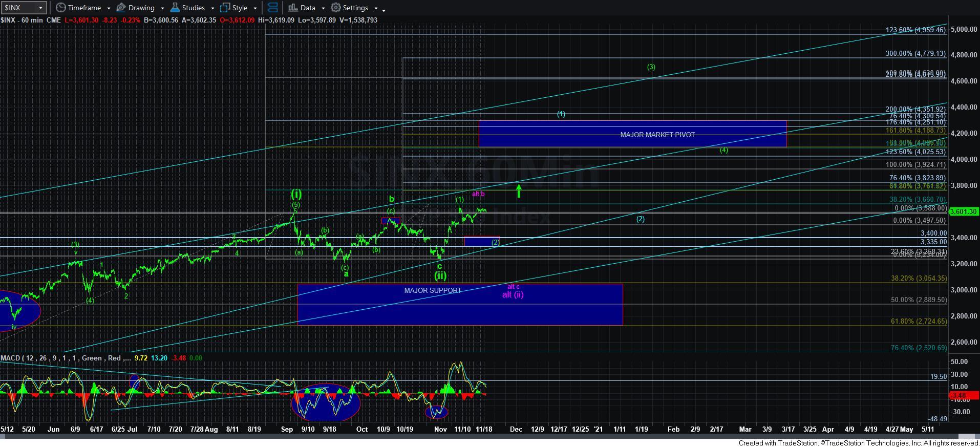Open the toolbar overflow arrow

[x=384, y=9]
